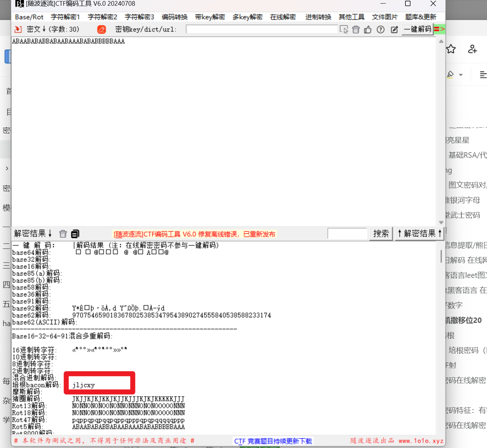487x448 pixels.
Task: Click the 搜索 button
Action: pos(381,234)
